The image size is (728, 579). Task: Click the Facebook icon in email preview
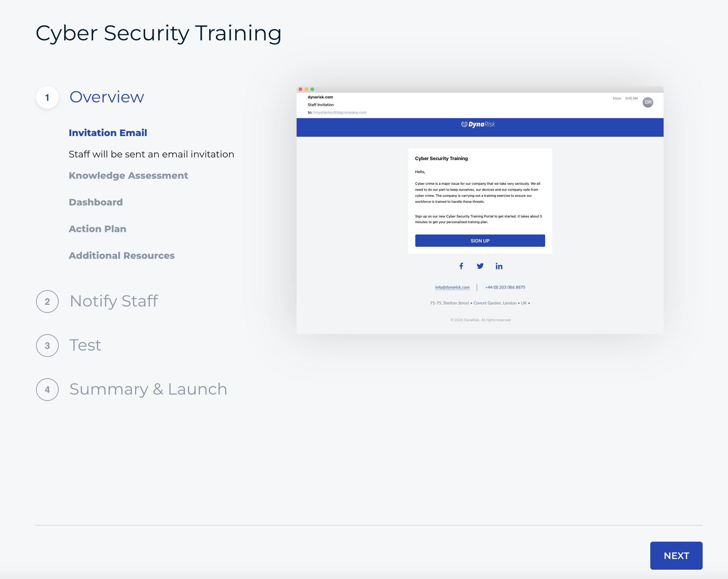tap(461, 266)
